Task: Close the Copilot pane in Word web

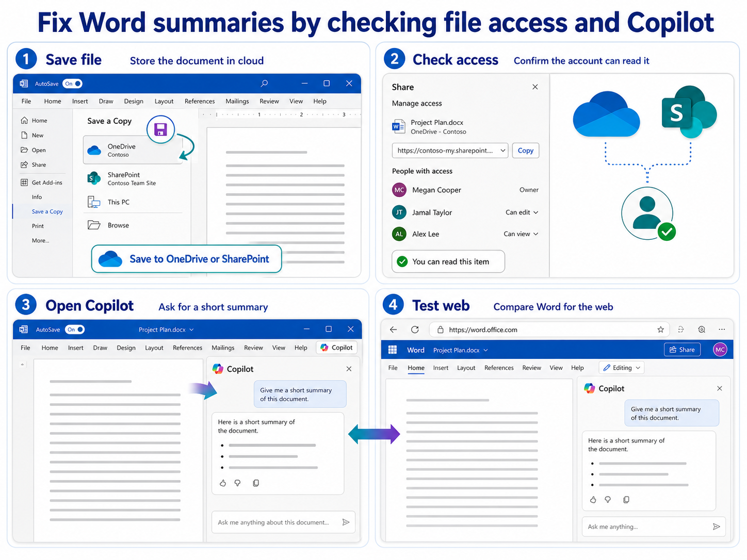Action: coord(720,388)
